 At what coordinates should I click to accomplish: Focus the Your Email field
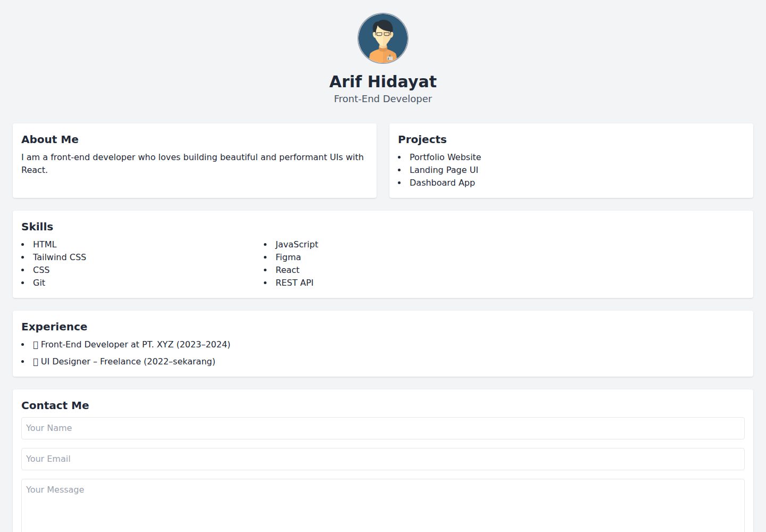pyautogui.click(x=383, y=459)
